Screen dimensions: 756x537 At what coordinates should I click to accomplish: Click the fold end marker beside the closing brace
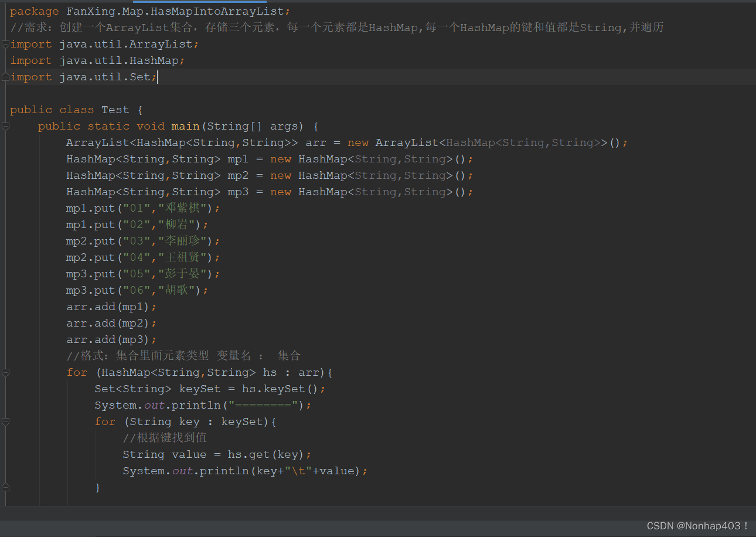(5, 487)
